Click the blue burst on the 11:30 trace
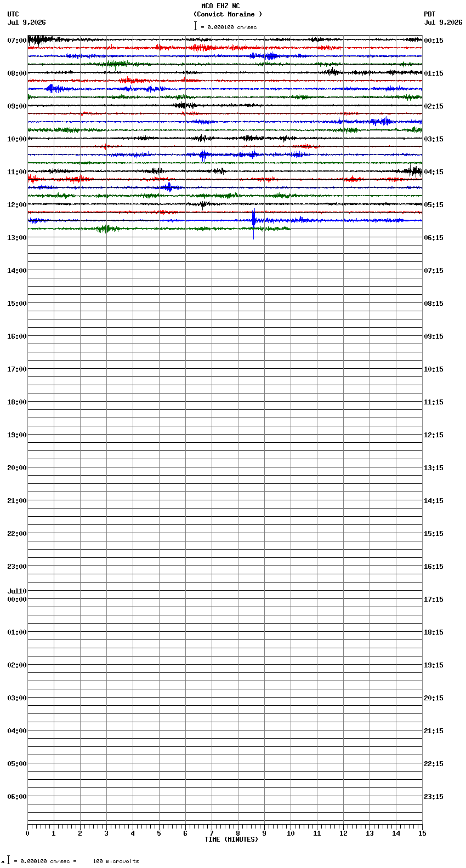Image resolution: width=466 pixels, height=868 pixels. tap(168, 187)
